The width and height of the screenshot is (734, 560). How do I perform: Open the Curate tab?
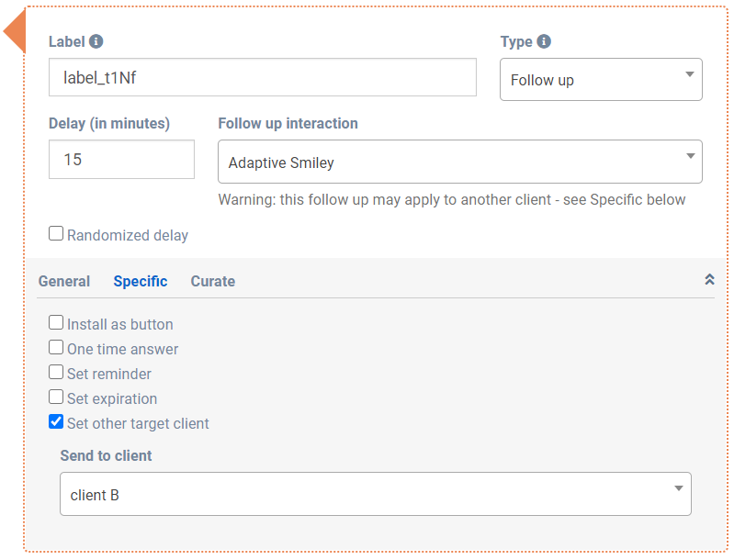point(213,282)
